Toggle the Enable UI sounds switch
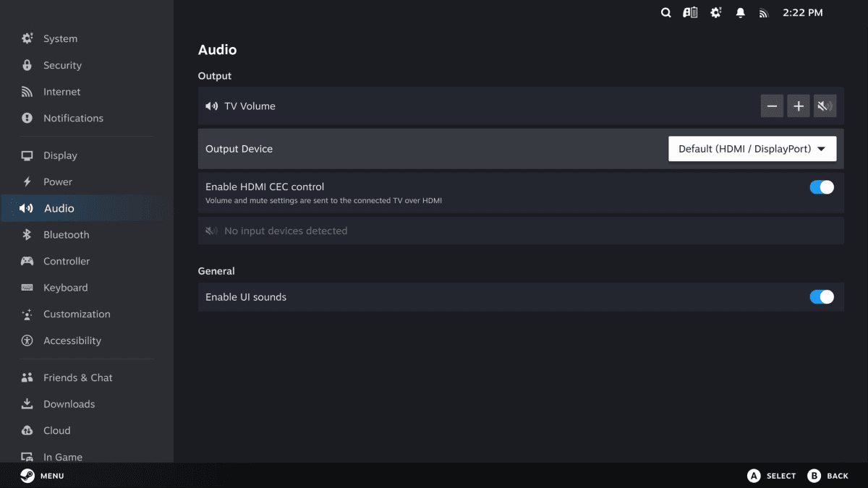The width and height of the screenshot is (868, 488). click(822, 297)
